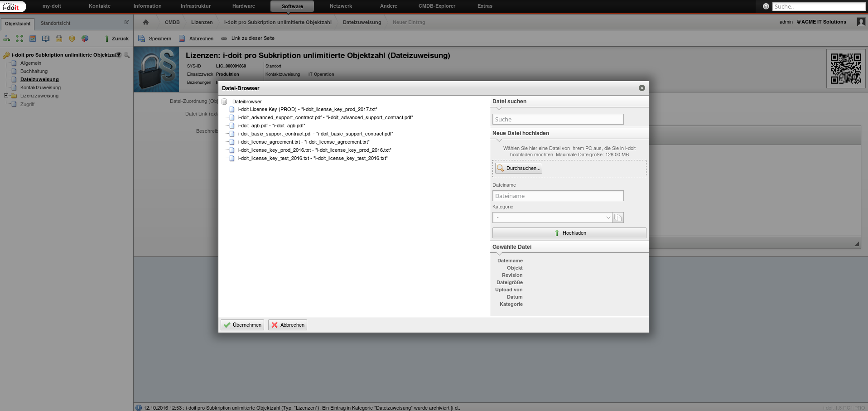Click the pop-out icon next to Standortsicht

pyautogui.click(x=127, y=22)
